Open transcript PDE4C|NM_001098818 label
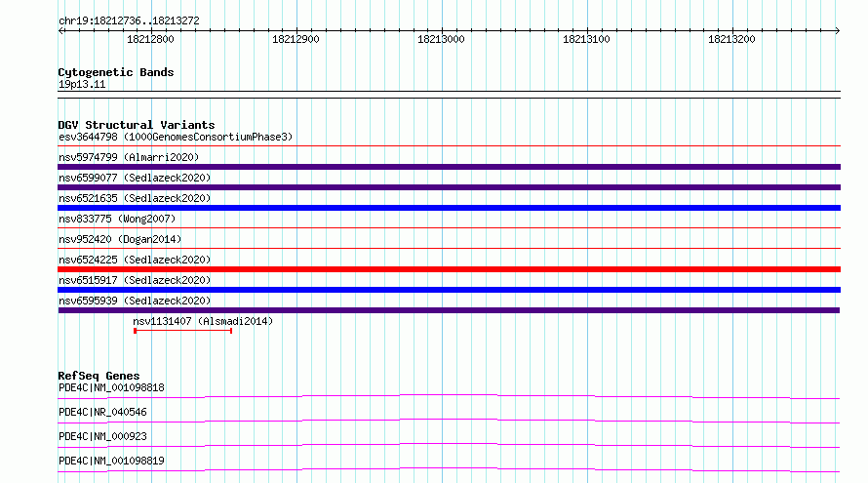 [111, 387]
